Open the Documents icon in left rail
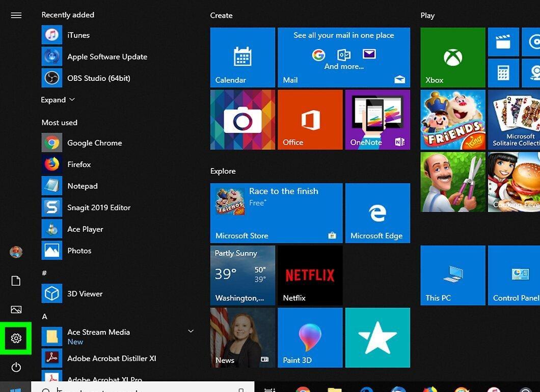540x392 pixels. 16,281
